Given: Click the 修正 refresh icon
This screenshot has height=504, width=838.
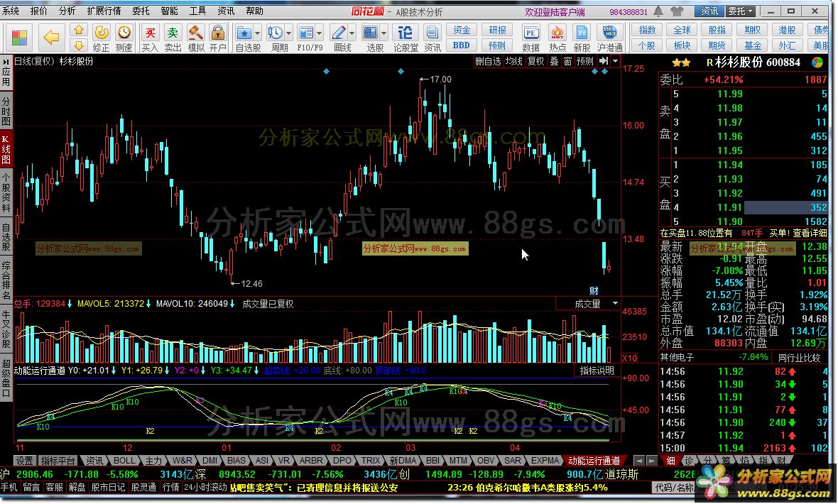Looking at the screenshot, I should click(x=101, y=33).
